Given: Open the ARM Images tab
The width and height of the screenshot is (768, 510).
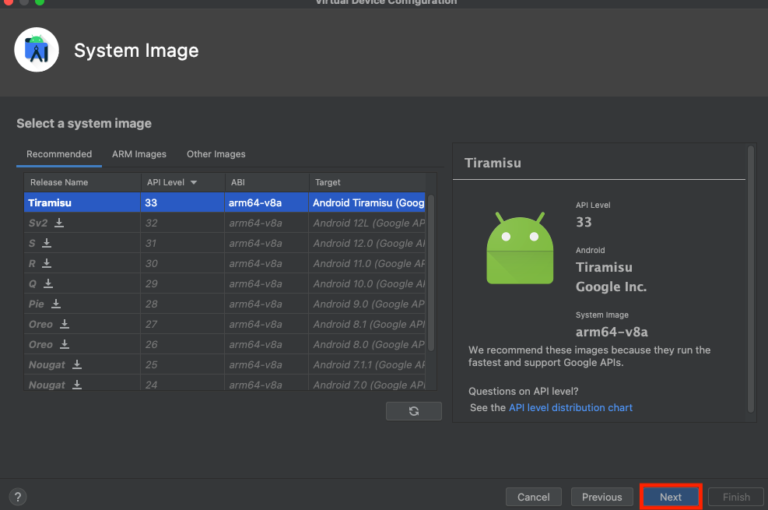Looking at the screenshot, I should click(x=139, y=154).
